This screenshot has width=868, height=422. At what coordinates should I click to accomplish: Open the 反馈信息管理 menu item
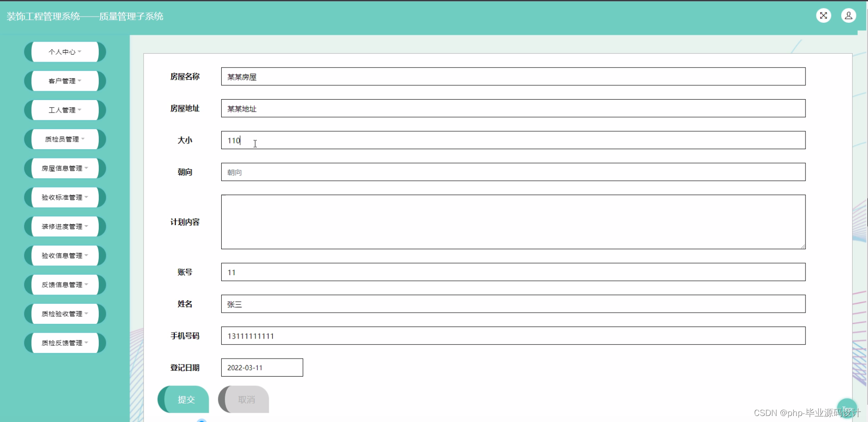64,284
